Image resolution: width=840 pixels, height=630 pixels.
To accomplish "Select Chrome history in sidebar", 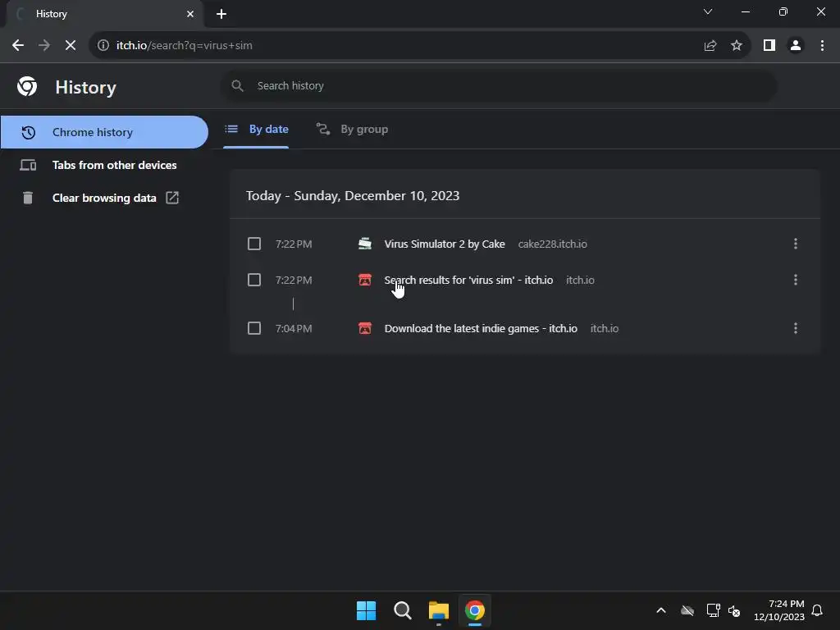I will [104, 132].
